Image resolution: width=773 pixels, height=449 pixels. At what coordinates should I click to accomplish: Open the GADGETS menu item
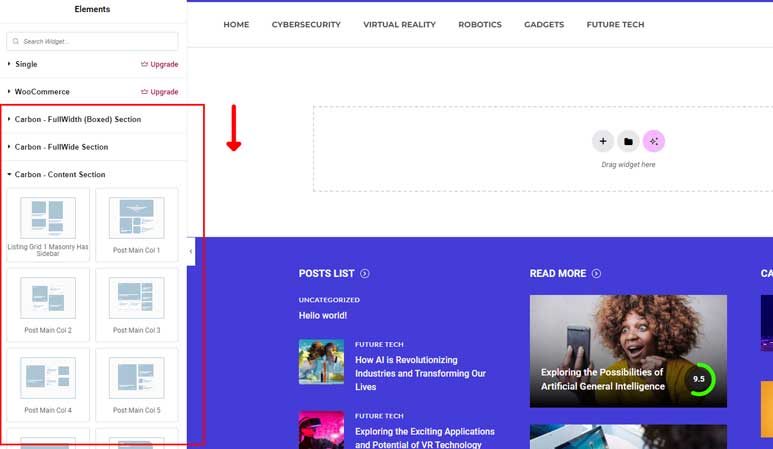[x=544, y=25]
